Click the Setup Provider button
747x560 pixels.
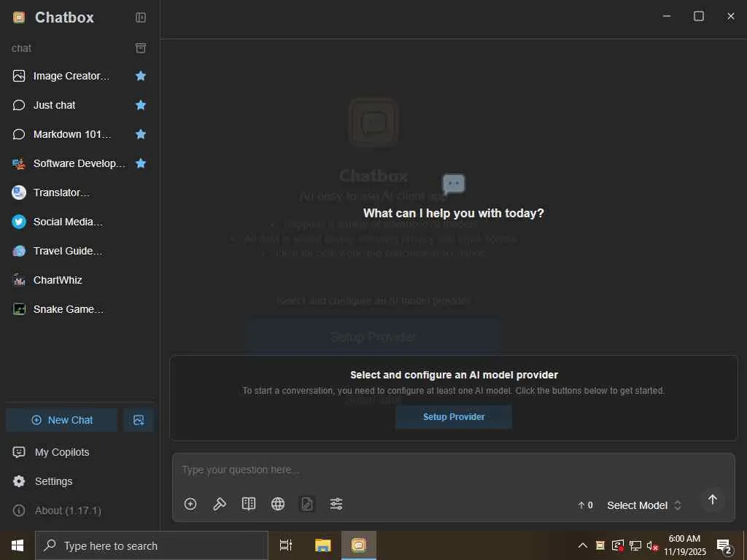pos(454,416)
